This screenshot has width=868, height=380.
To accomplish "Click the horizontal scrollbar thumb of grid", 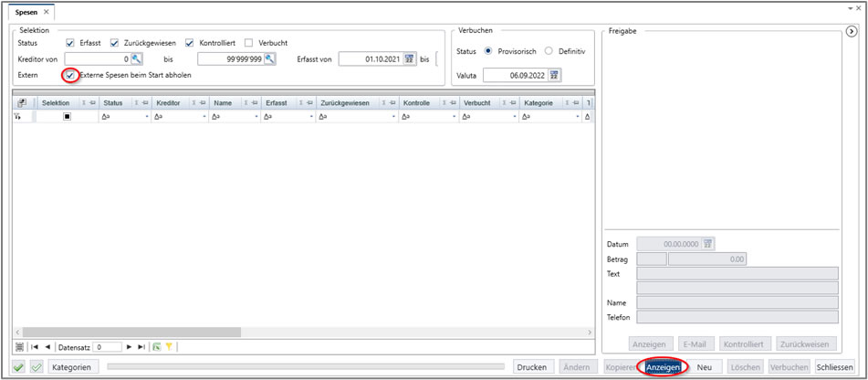I will 131,332.
